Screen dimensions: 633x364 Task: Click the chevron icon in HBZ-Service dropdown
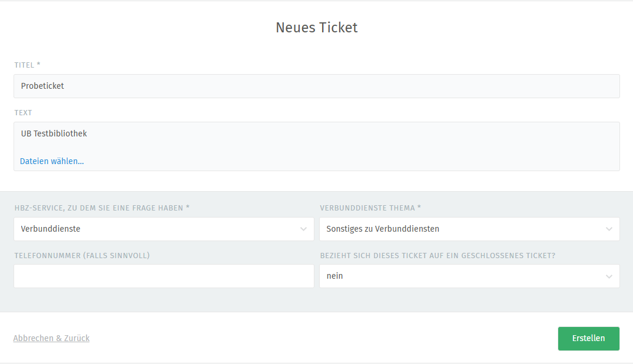303,229
